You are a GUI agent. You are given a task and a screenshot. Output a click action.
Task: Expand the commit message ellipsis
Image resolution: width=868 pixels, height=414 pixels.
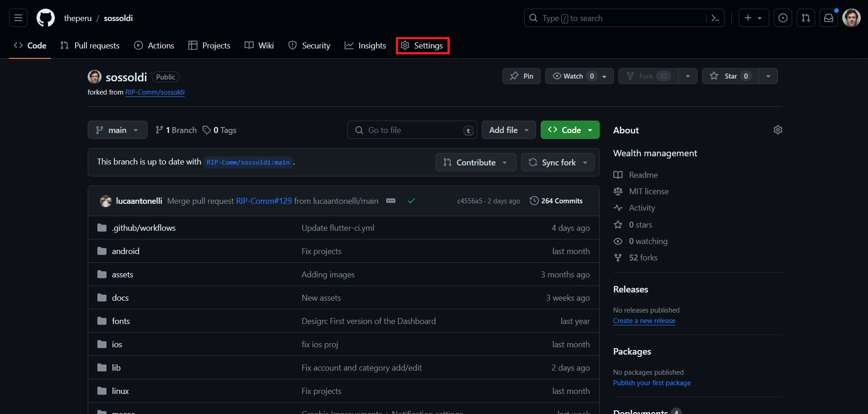(391, 201)
